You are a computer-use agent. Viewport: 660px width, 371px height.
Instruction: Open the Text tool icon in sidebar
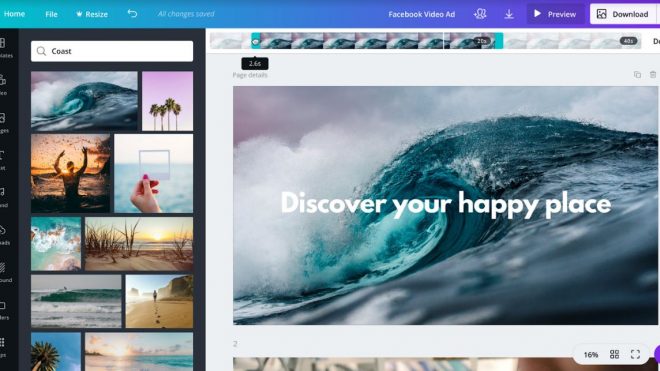3,155
